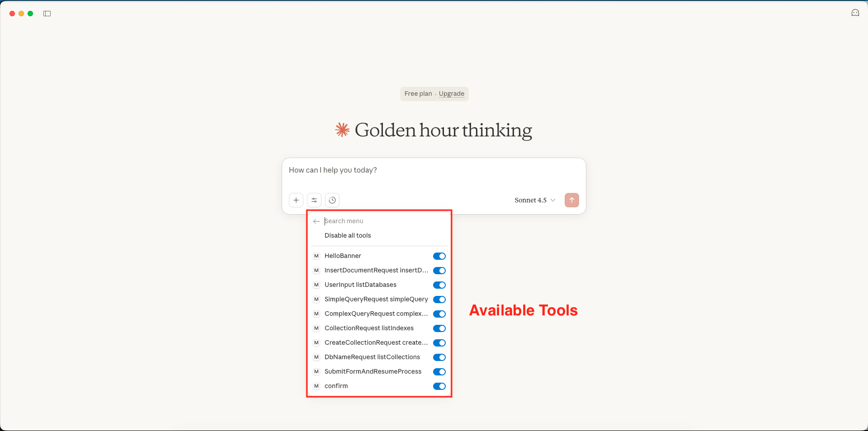
Task: Open the Sonnet 4.5 model dropdown
Action: (x=534, y=200)
